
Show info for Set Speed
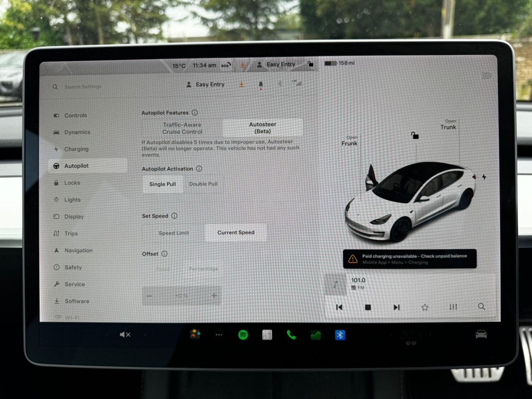point(174,216)
